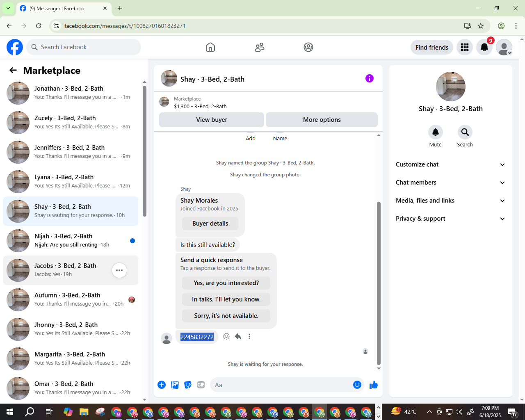The image size is (525, 420).
Task: Open the emoji picker in composer
Action: click(357, 385)
